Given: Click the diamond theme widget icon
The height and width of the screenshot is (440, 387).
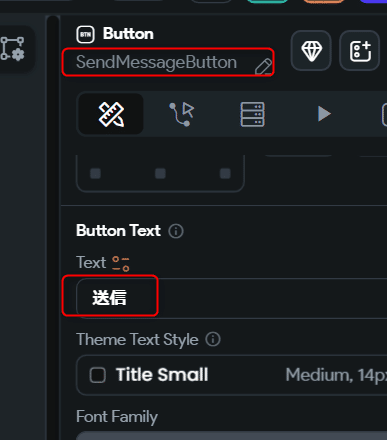Looking at the screenshot, I should coord(311,51).
